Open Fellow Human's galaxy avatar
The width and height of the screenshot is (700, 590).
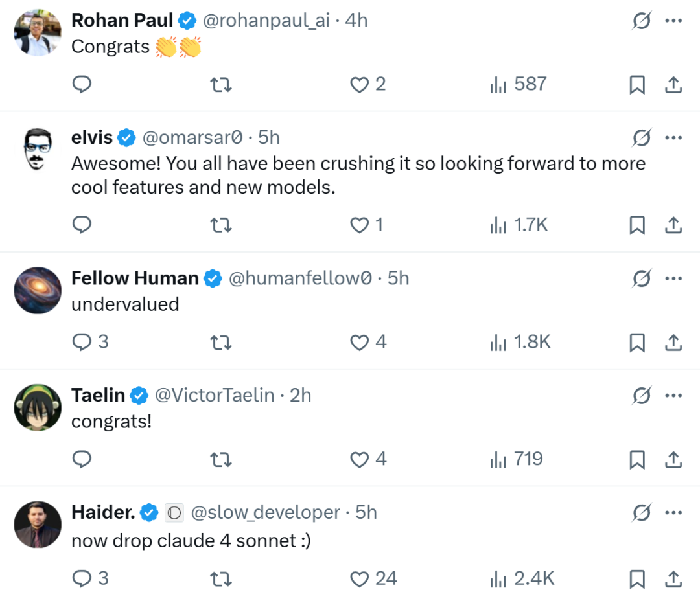pyautogui.click(x=37, y=290)
